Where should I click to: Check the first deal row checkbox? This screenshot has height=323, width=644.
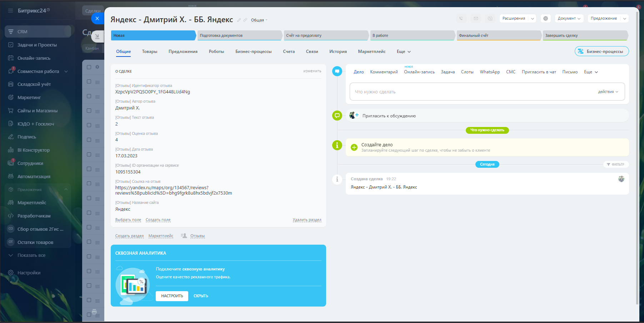[89, 82]
